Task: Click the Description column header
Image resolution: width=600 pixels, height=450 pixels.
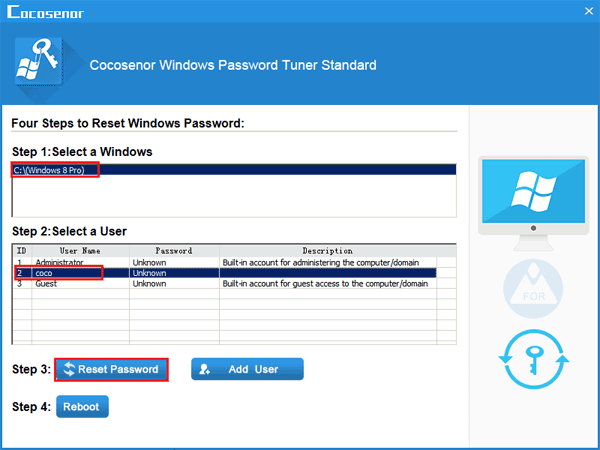Action: (x=328, y=251)
